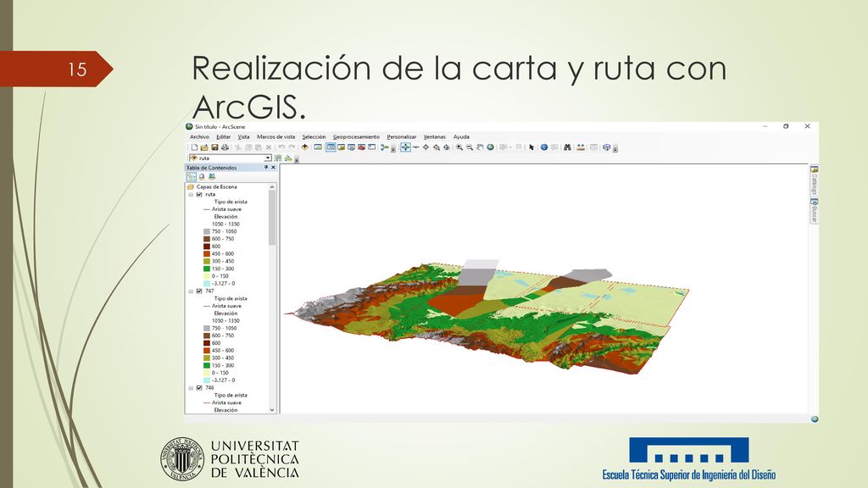Click the Print icon in the toolbar
This screenshot has height=488, width=868.
click(x=225, y=147)
